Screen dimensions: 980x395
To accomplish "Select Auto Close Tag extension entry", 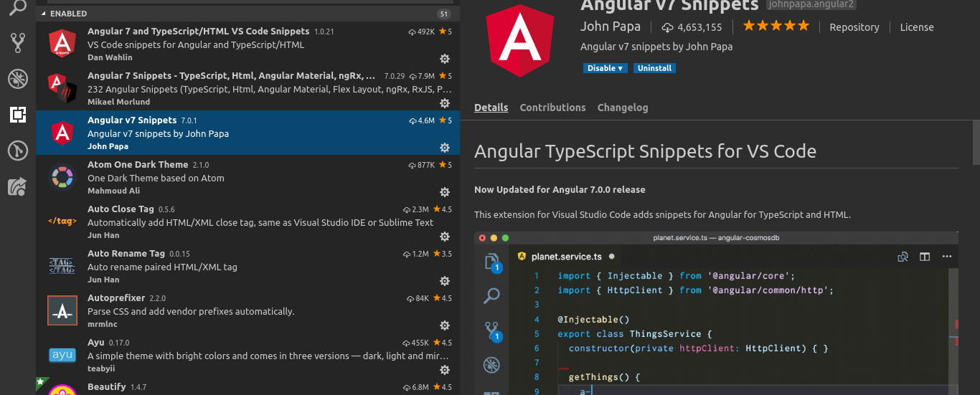I will point(248,222).
